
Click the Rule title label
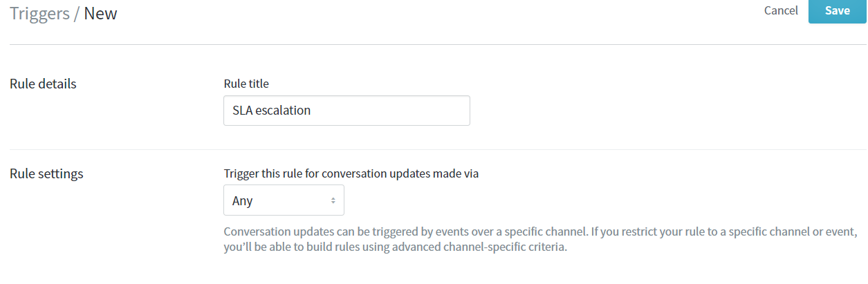pyautogui.click(x=246, y=84)
